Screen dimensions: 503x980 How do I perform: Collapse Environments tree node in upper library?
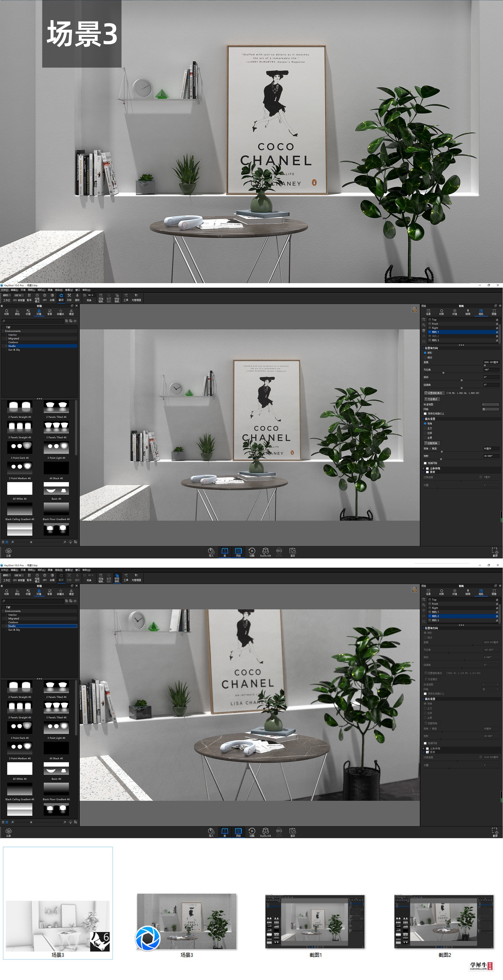(3, 331)
